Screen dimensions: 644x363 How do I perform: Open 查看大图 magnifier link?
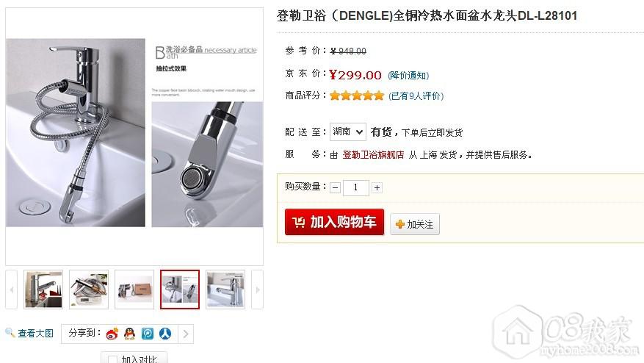click(x=29, y=333)
